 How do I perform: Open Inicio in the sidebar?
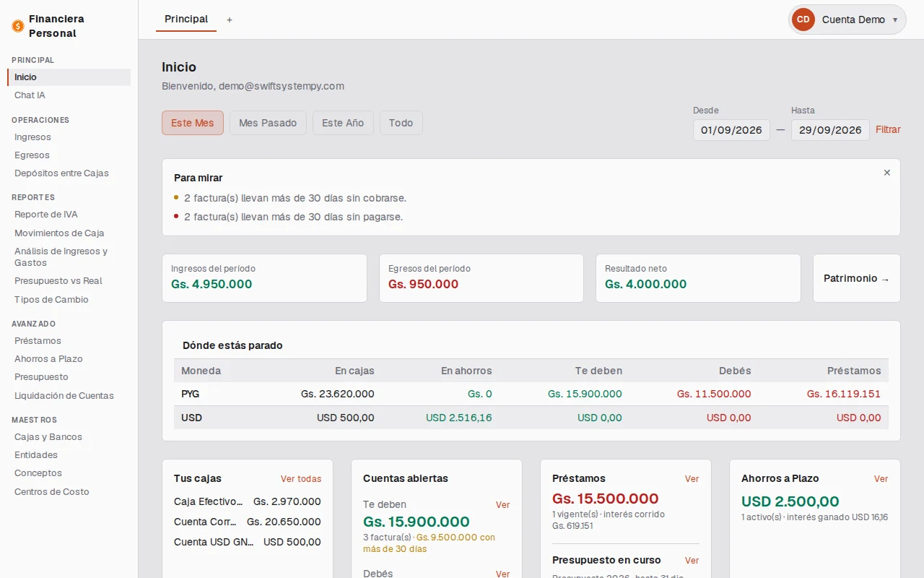tap(69, 77)
